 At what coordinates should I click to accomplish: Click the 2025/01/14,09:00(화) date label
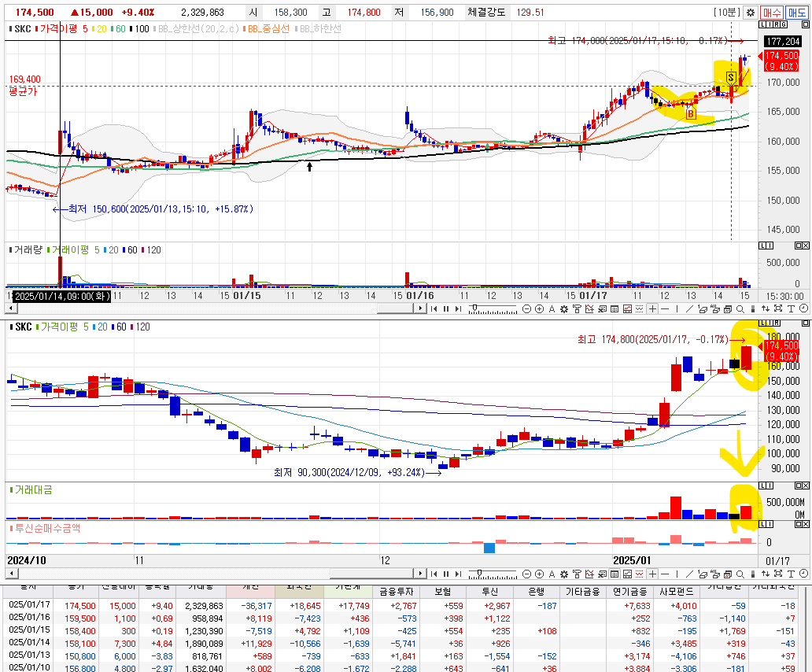(x=61, y=296)
